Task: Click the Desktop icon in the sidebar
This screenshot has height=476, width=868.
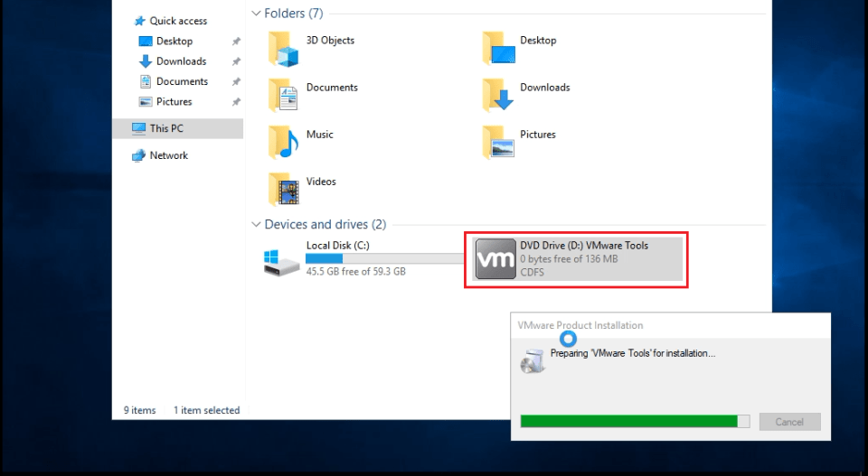Action: click(x=145, y=42)
